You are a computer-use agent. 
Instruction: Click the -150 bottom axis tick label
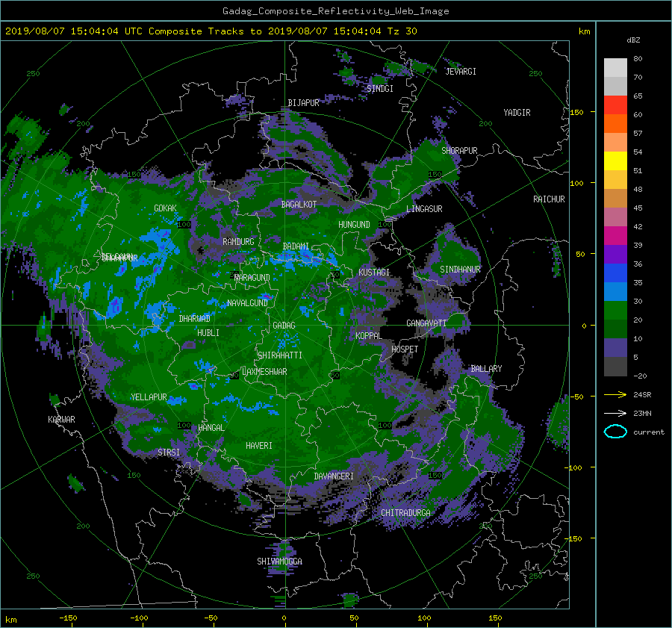[68, 618]
